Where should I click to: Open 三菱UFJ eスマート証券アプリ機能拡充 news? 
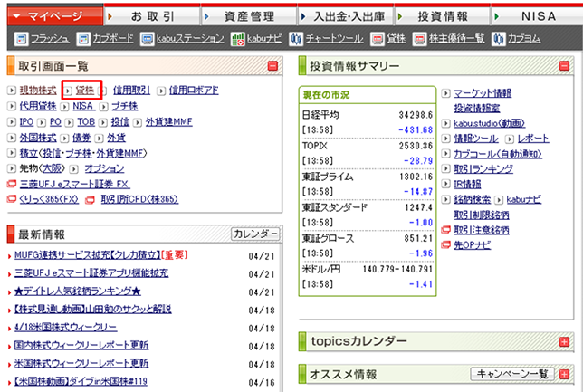pos(91,273)
